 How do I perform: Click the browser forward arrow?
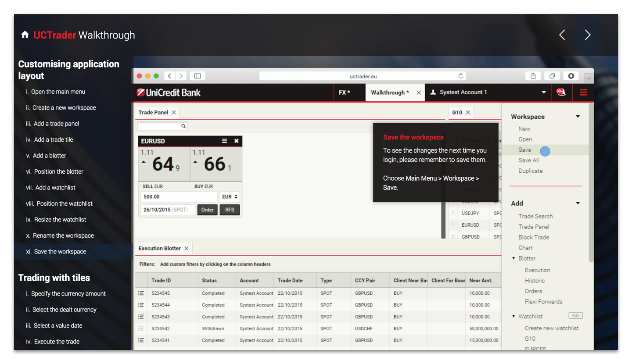pyautogui.click(x=181, y=76)
